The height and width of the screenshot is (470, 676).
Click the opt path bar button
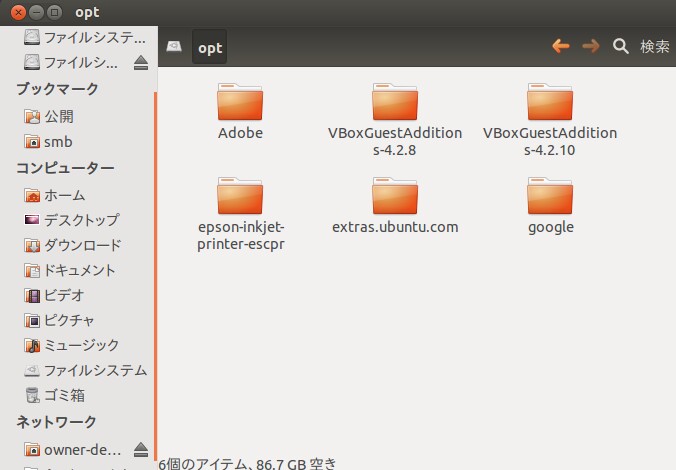tap(210, 47)
